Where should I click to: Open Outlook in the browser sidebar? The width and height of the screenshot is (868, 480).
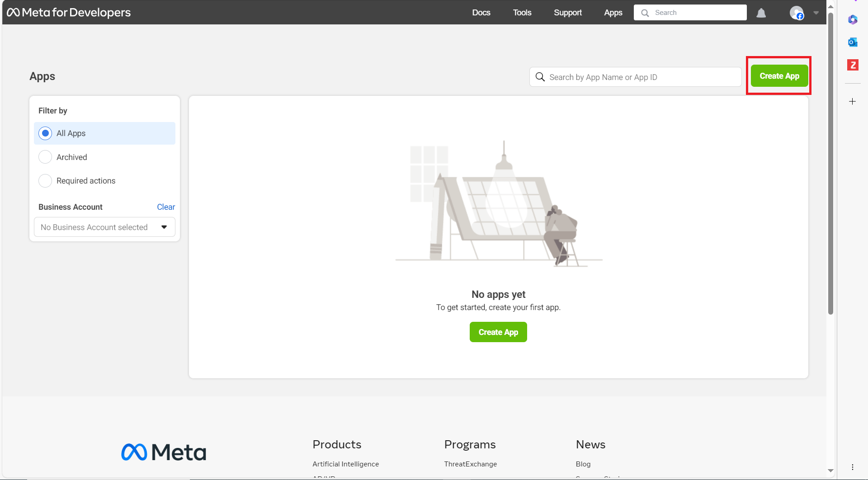coord(853,42)
